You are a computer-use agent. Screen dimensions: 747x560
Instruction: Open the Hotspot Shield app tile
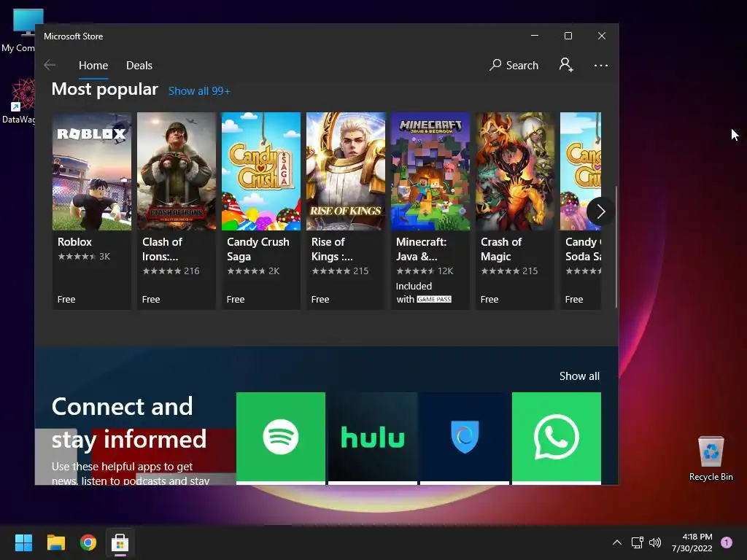[x=465, y=438]
